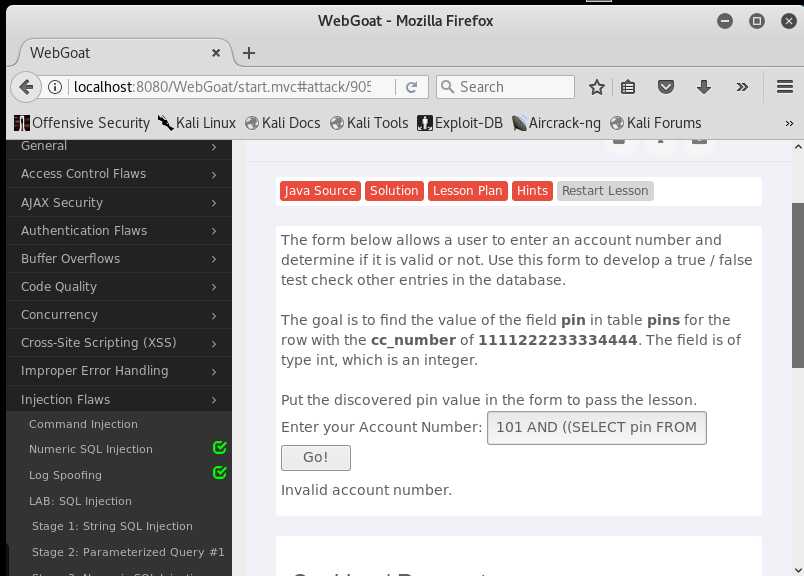Show more bookmarks overflow chevron
804x576 pixels.
pyautogui.click(x=789, y=123)
